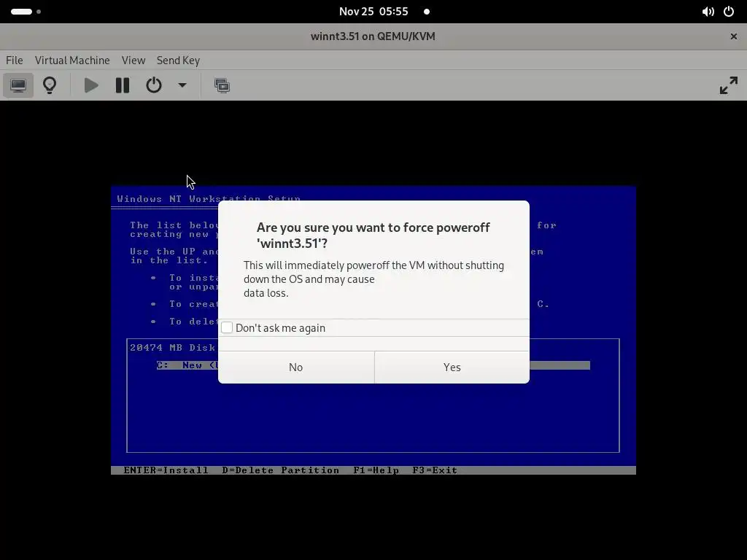Pause the virtual machine
Viewport: 747px width, 560px height.
pyautogui.click(x=123, y=86)
